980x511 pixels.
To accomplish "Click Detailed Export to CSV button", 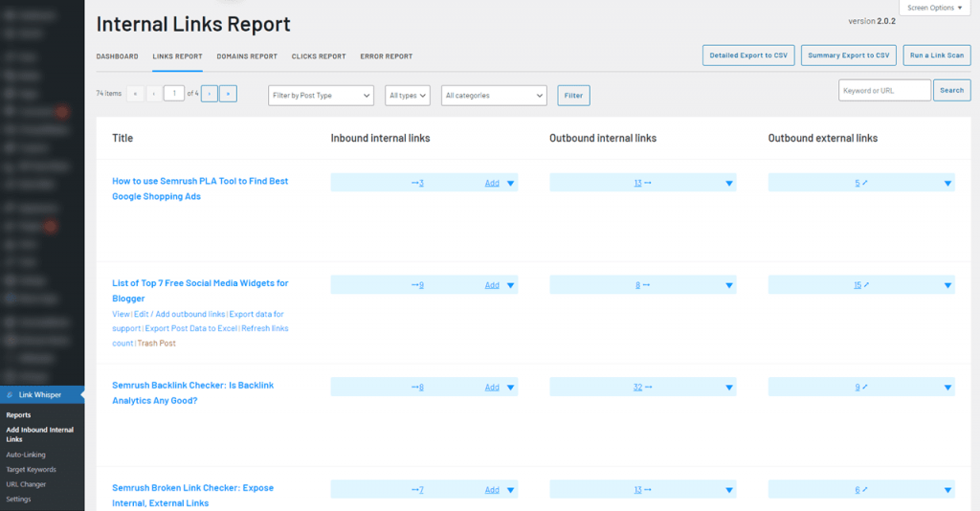I will click(748, 55).
